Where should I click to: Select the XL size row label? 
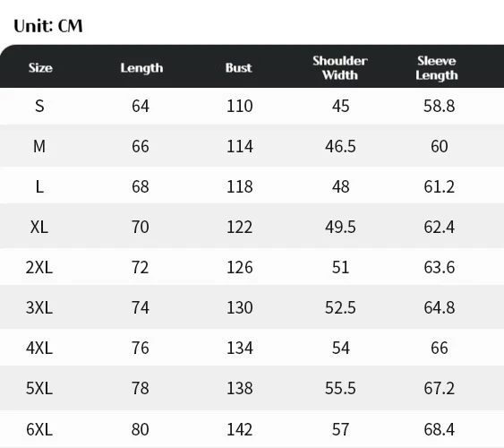pyautogui.click(x=38, y=227)
